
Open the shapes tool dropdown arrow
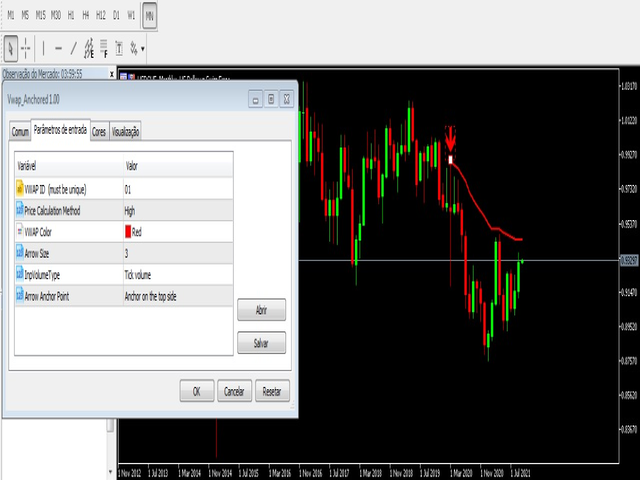[142, 49]
